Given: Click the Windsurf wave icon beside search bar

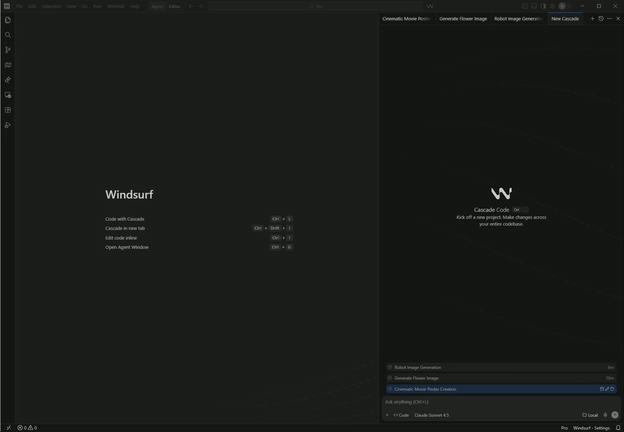Looking at the screenshot, I should click(430, 6).
